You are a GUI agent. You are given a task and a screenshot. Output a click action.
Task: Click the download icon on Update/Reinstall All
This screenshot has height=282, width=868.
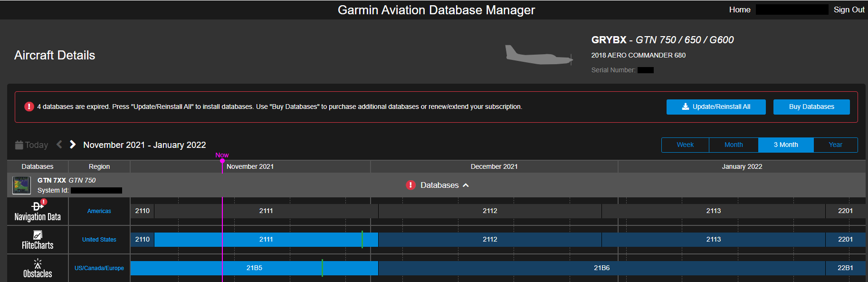pyautogui.click(x=686, y=107)
